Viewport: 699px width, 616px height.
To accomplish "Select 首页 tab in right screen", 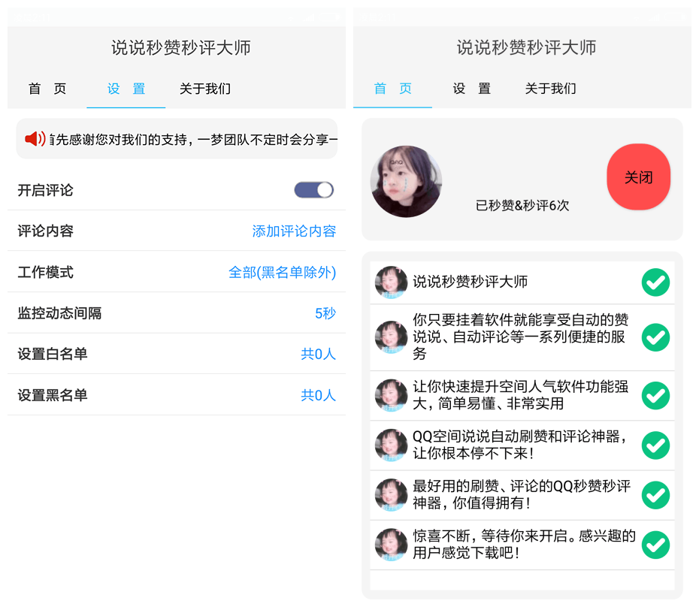I will coord(393,89).
